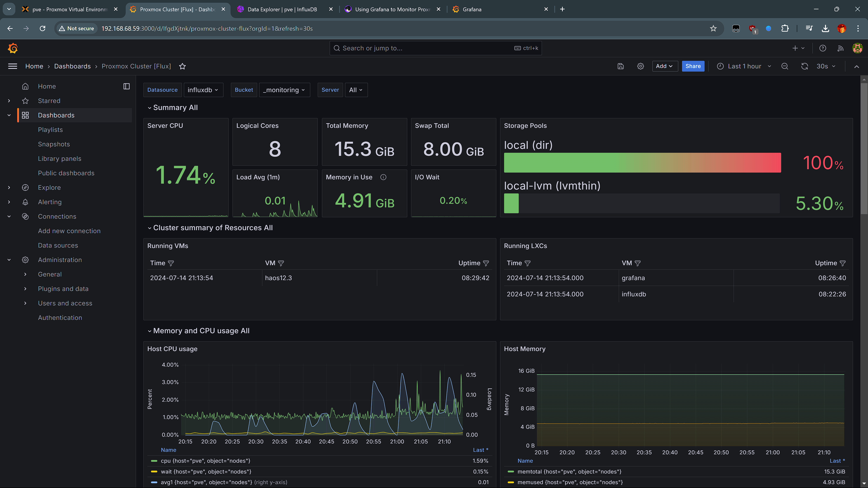Filter the Running LXCs Time column
Image resolution: width=868 pixels, height=488 pixels.
click(x=528, y=263)
